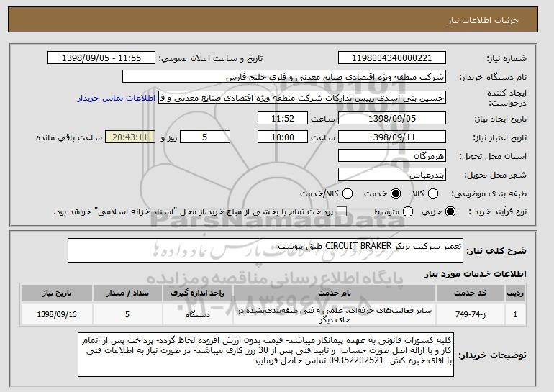The image size is (554, 392).
Task: Click the اطلاعات خدمات مورد نیاز heading
Action: click(475, 274)
